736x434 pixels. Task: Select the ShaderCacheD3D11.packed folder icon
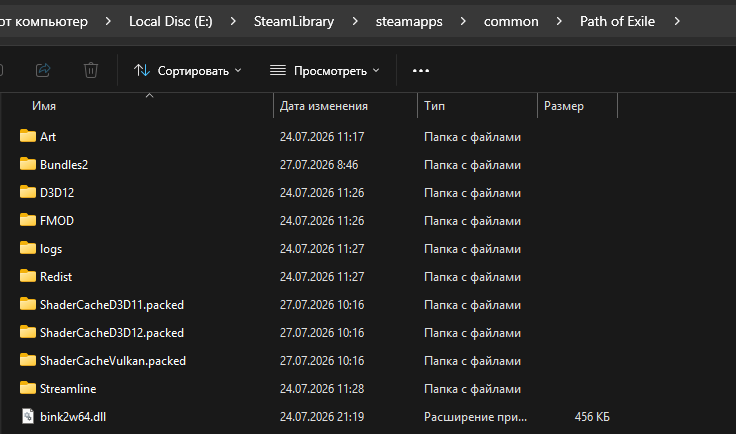pos(28,304)
